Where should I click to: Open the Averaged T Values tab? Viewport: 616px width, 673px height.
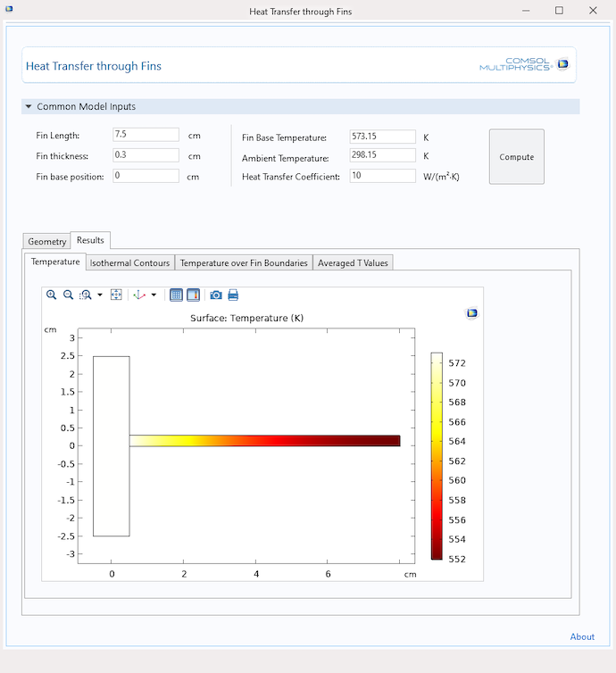pyautogui.click(x=353, y=263)
